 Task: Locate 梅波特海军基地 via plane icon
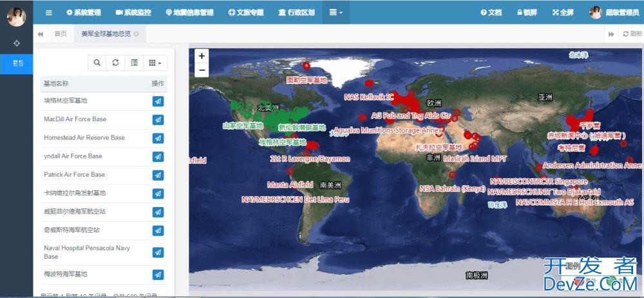[x=158, y=275]
